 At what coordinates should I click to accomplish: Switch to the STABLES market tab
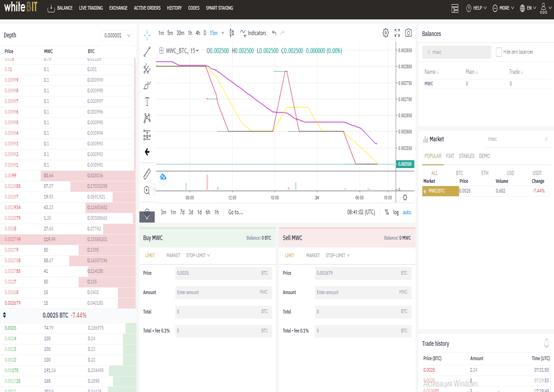coord(466,156)
